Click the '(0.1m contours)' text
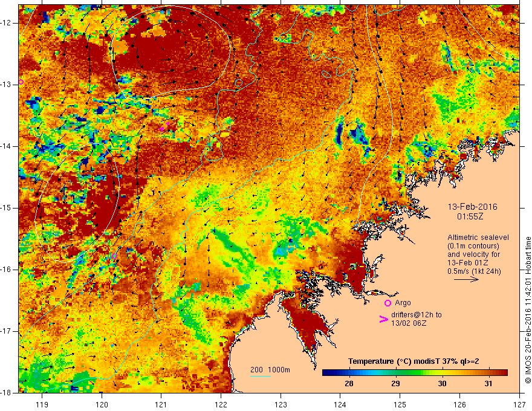Viewport: 532px width, 411px height. [473, 246]
